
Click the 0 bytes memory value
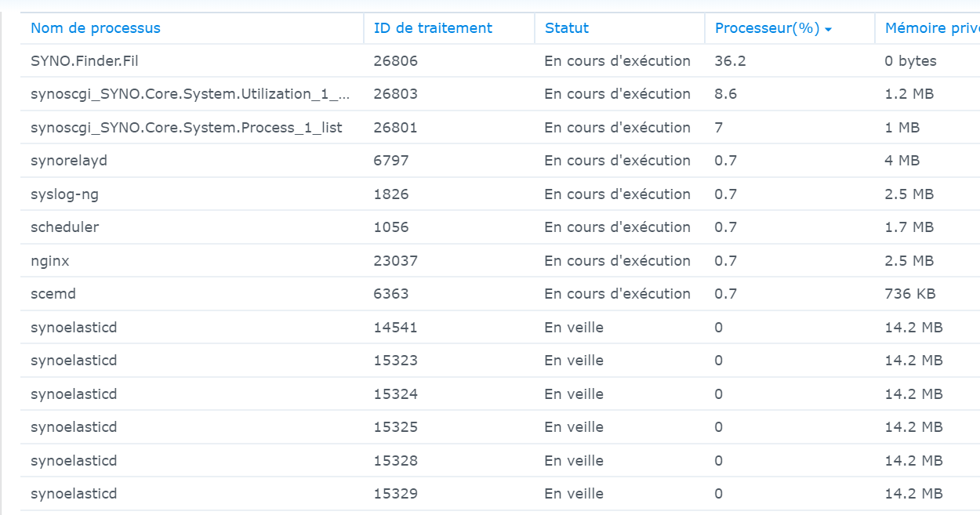[x=910, y=61]
